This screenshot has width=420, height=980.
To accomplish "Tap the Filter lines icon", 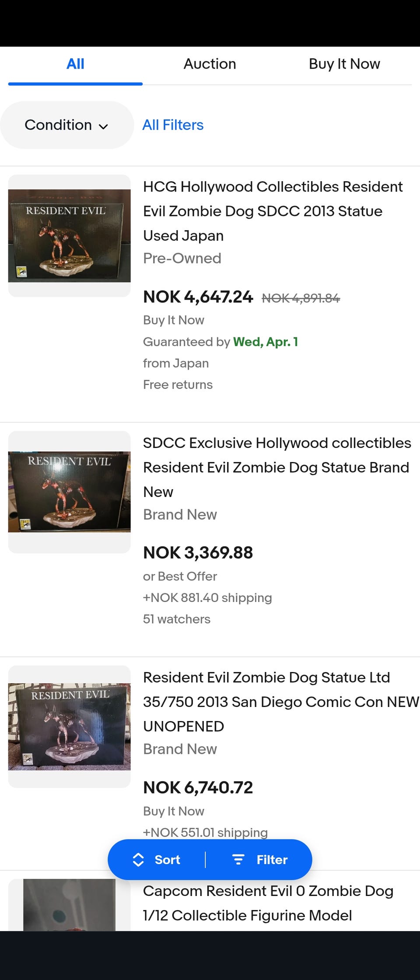I will 238,860.
